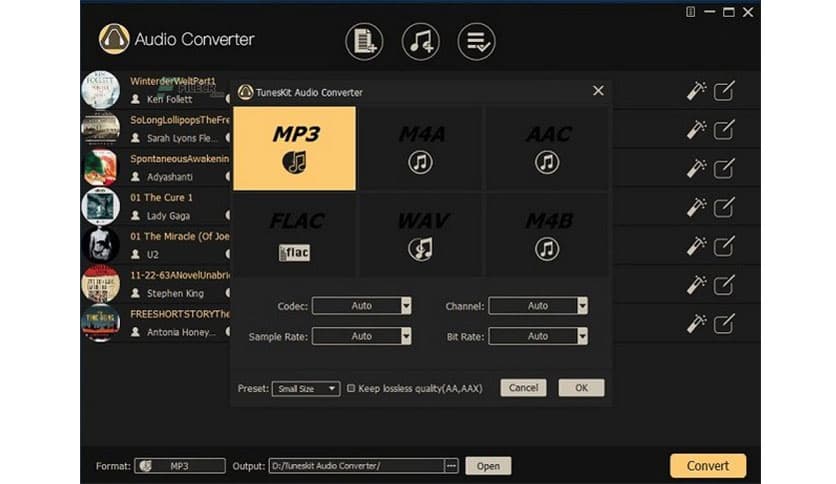Click effects wand icon for 01 The Cure 1

tap(696, 207)
